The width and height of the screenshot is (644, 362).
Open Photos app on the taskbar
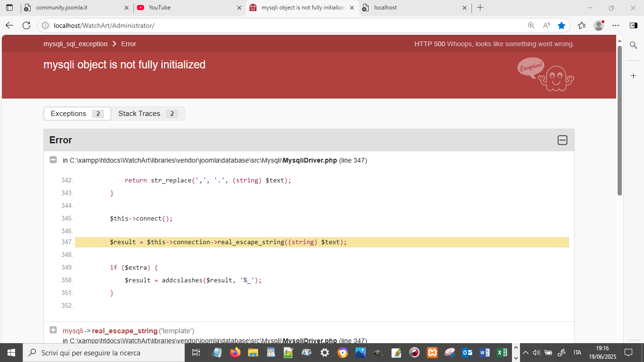(360, 353)
